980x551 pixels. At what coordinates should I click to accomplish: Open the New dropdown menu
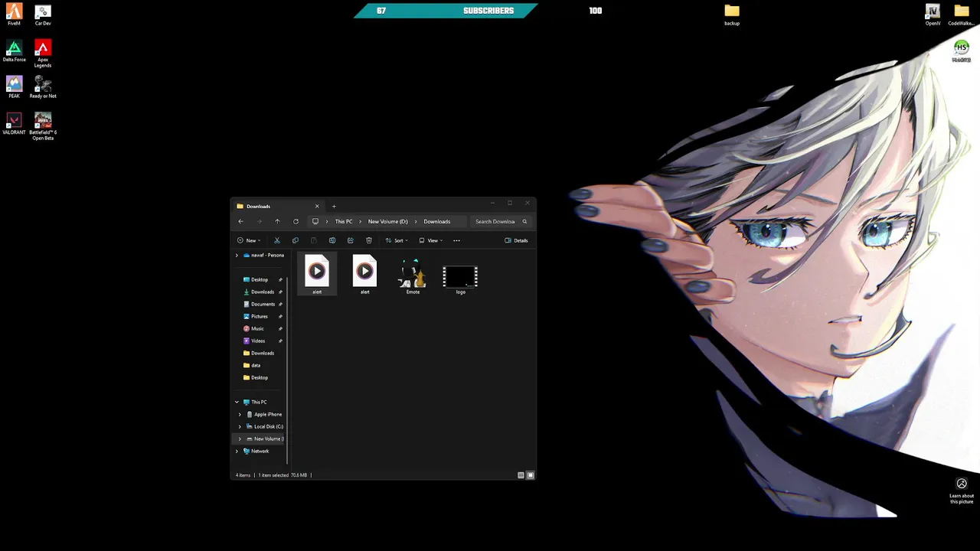click(x=249, y=240)
